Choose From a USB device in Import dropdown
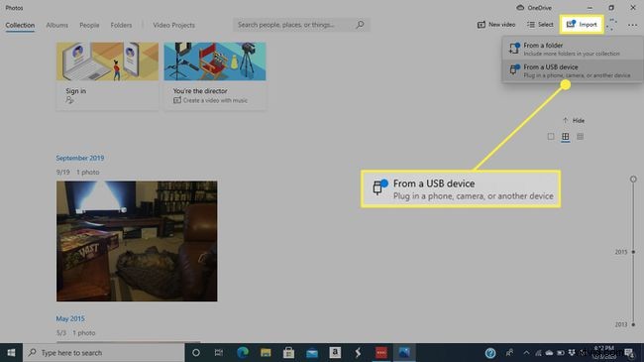 click(572, 70)
